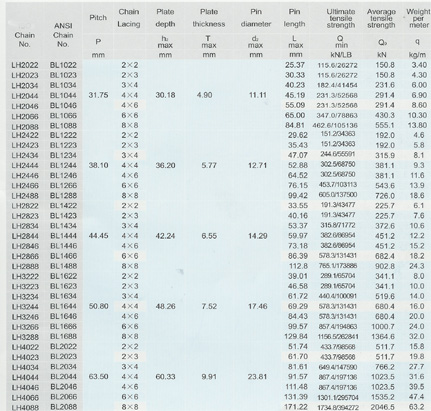Viewport: 431px width, 411px height.
Task: Select the BL1022 ANSI chain number
Action: click(63, 65)
